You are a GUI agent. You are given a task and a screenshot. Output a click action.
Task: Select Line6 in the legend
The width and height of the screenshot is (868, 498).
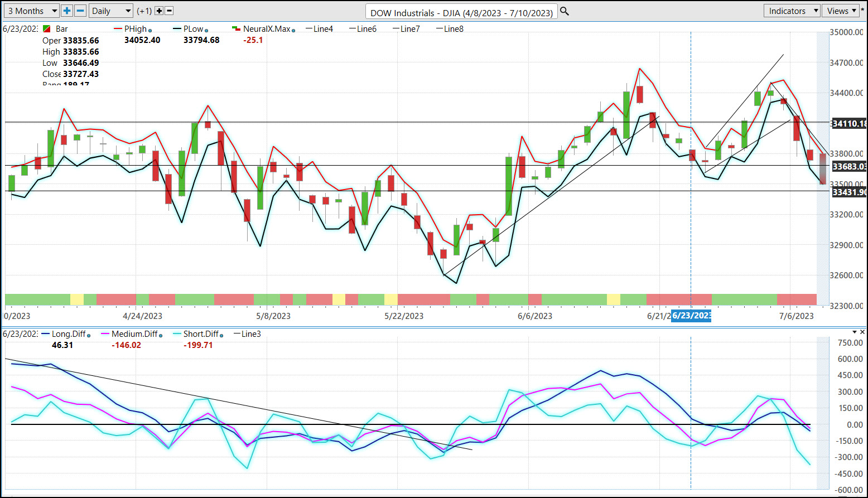[363, 29]
